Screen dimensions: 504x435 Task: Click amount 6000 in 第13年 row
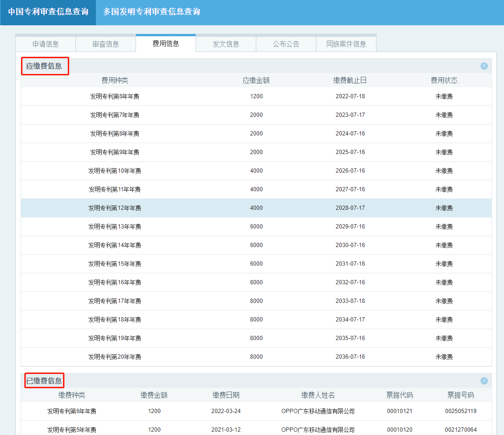[x=256, y=227]
